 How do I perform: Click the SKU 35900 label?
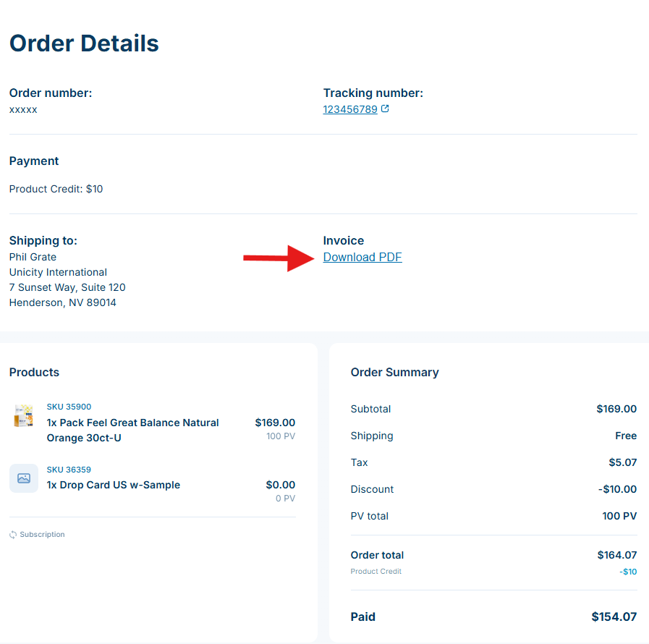coord(69,407)
